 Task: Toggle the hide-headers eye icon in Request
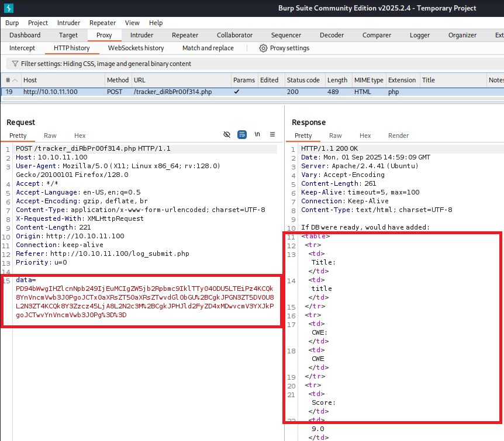click(227, 134)
